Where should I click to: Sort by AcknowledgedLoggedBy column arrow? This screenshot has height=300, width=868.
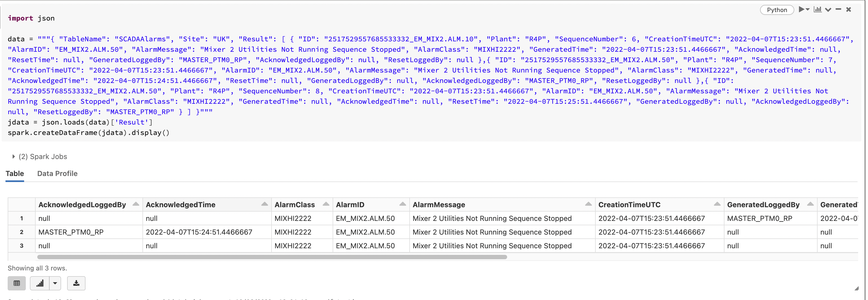pyautogui.click(x=136, y=204)
